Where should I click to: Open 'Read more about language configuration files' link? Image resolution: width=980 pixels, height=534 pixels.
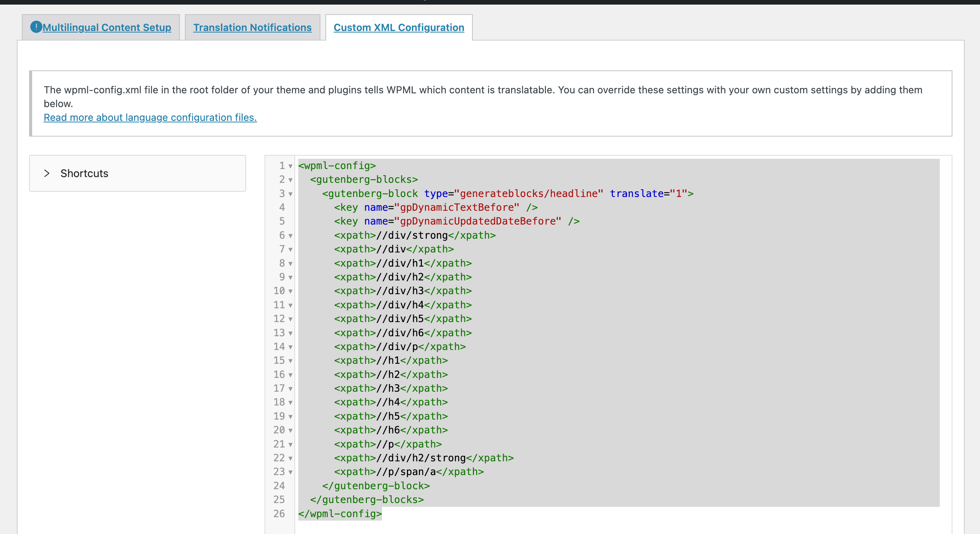point(150,117)
